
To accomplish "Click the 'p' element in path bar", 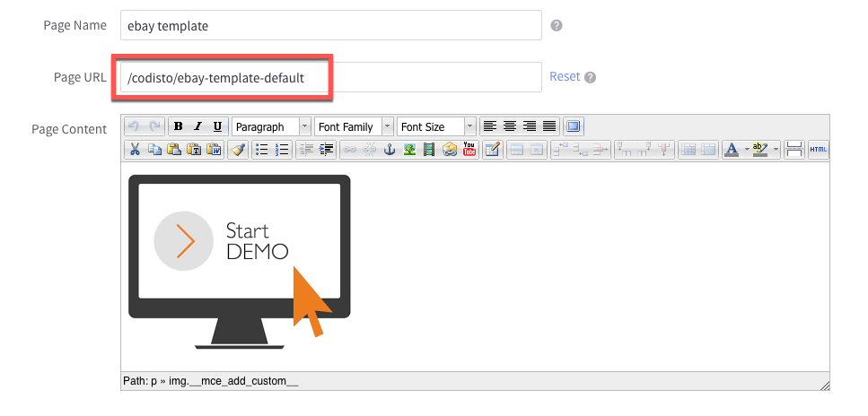I will 153,381.
